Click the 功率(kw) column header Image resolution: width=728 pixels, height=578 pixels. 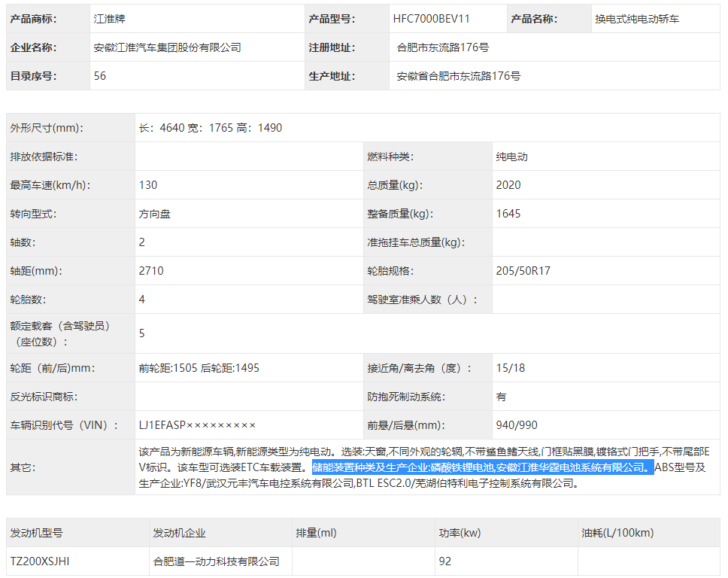click(x=460, y=533)
